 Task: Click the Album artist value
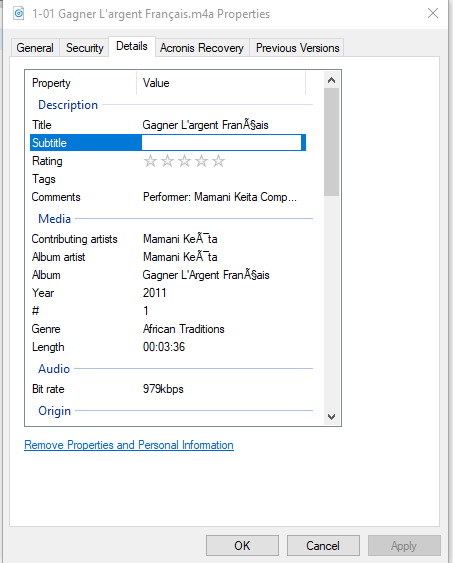coord(180,257)
